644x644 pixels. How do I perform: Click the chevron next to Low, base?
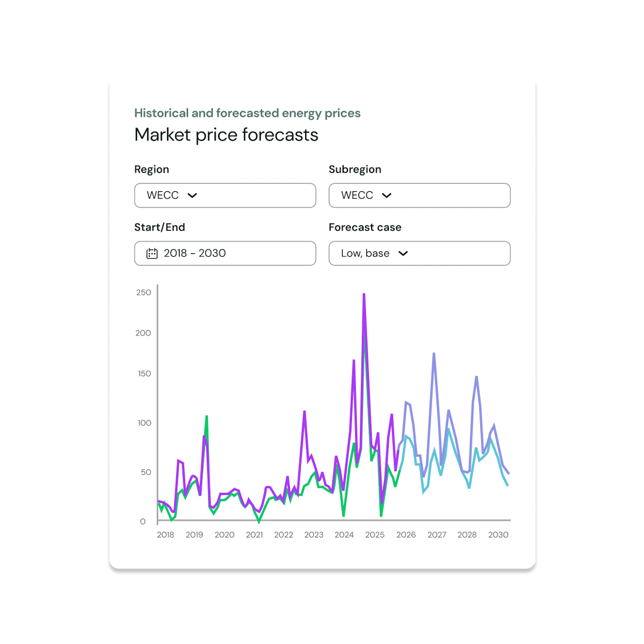click(x=403, y=253)
